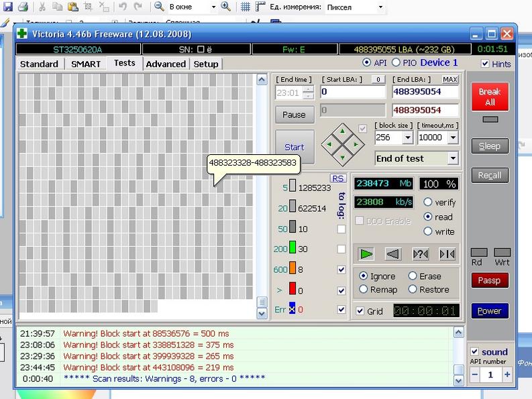Click the Start button
Image resolution: width=532 pixels, height=399 pixels.
[295, 147]
